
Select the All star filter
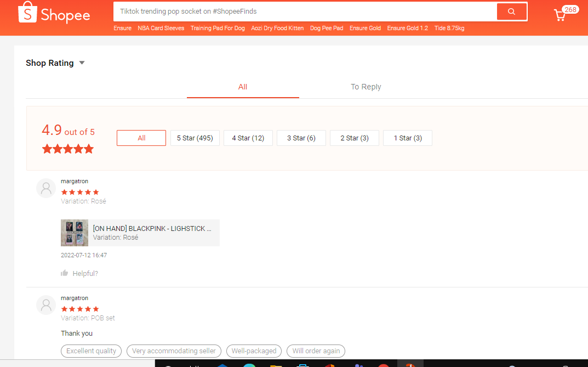pyautogui.click(x=141, y=138)
